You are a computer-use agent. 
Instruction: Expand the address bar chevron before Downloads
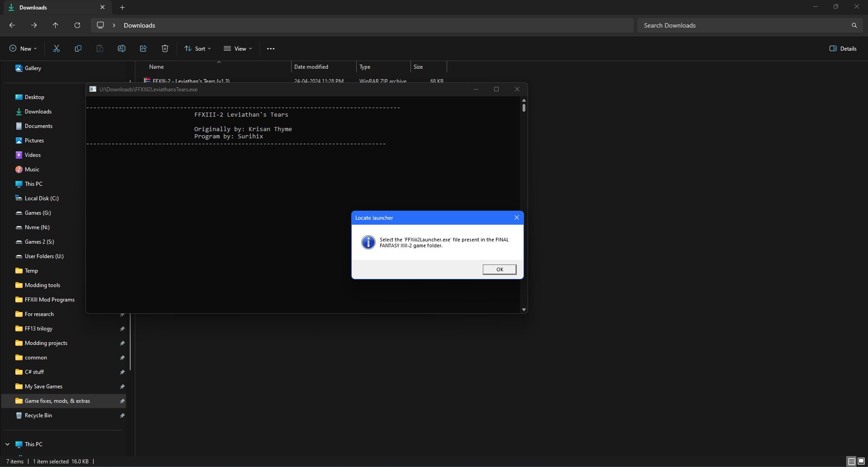pos(114,25)
